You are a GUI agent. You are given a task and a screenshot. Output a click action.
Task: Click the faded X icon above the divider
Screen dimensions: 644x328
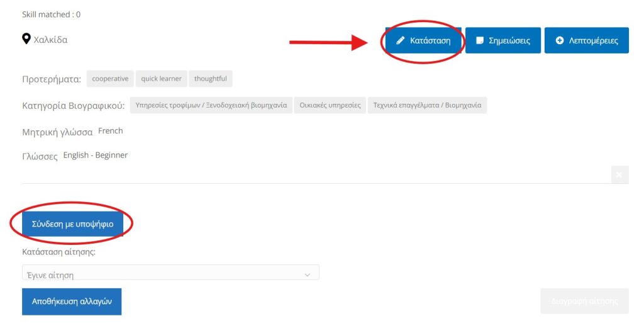click(619, 175)
